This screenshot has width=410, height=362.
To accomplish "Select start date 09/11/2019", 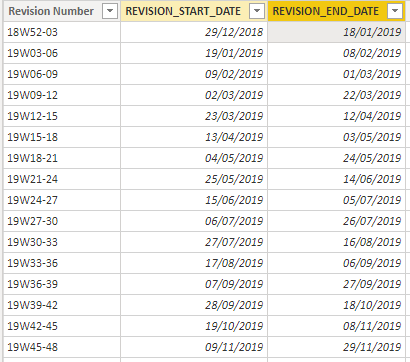I will pyautogui.click(x=194, y=347).
